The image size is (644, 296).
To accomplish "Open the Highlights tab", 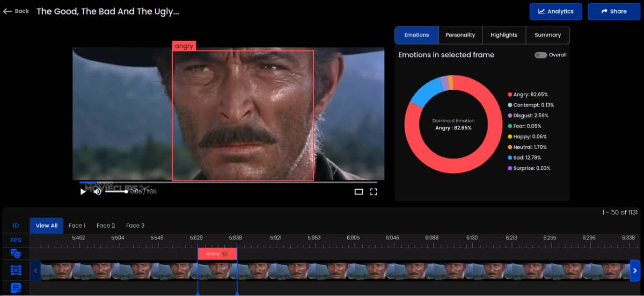I will (x=504, y=35).
